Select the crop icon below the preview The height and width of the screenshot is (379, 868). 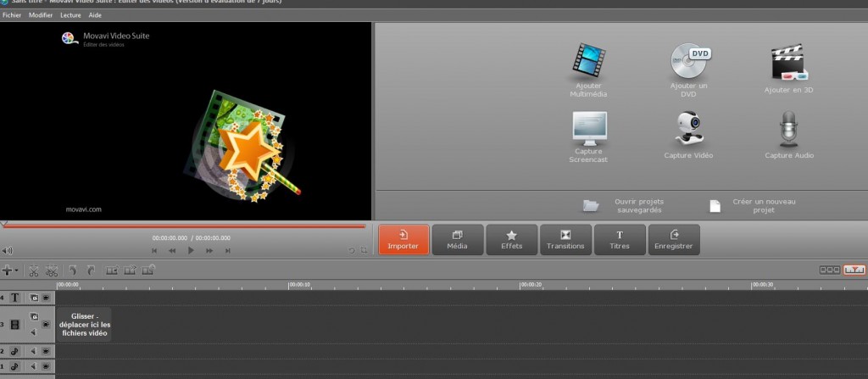click(364, 250)
